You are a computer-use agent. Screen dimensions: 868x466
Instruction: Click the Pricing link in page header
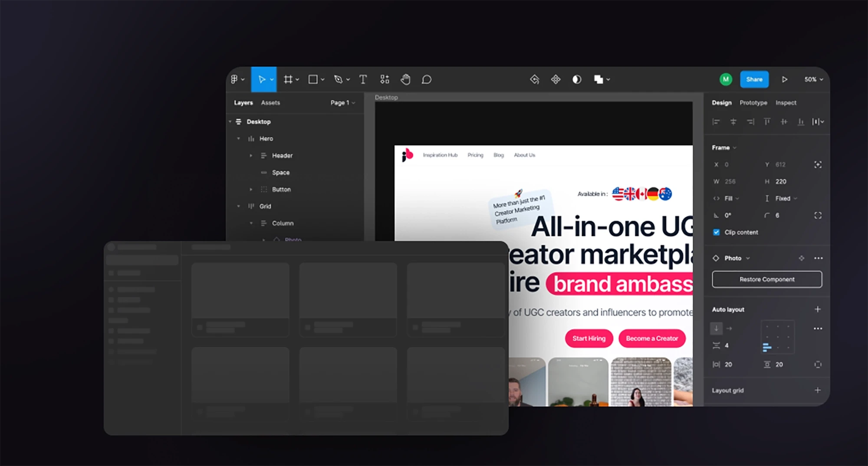(475, 155)
